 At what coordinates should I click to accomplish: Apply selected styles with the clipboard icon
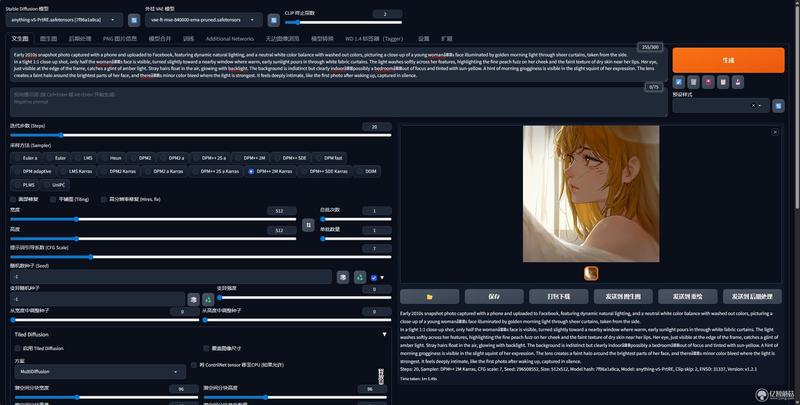coord(723,82)
